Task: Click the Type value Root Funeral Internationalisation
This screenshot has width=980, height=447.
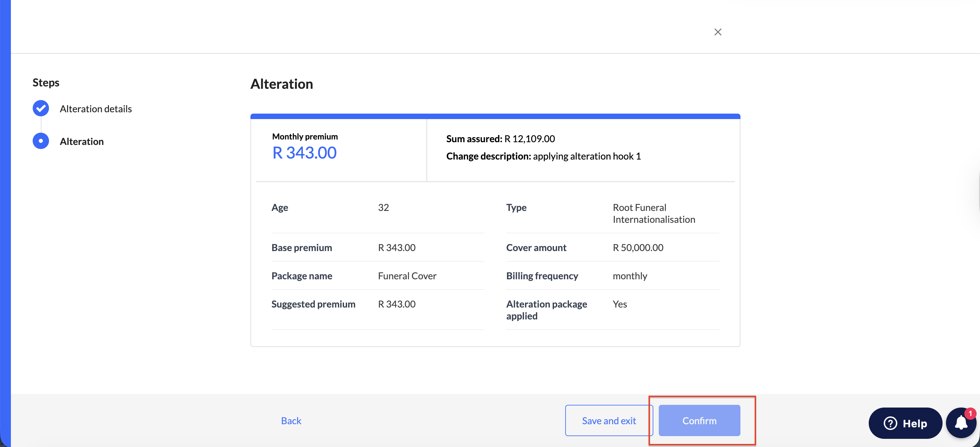Action: (654, 213)
